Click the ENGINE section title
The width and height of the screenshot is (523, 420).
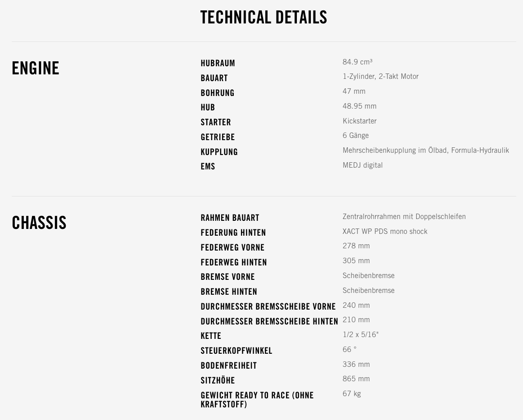[x=36, y=68]
